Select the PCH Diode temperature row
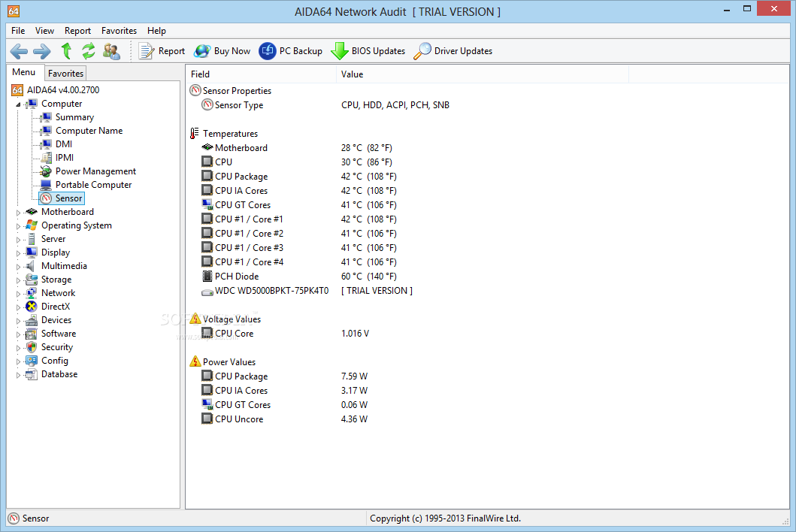Screen dimensions: 796x532 237,277
